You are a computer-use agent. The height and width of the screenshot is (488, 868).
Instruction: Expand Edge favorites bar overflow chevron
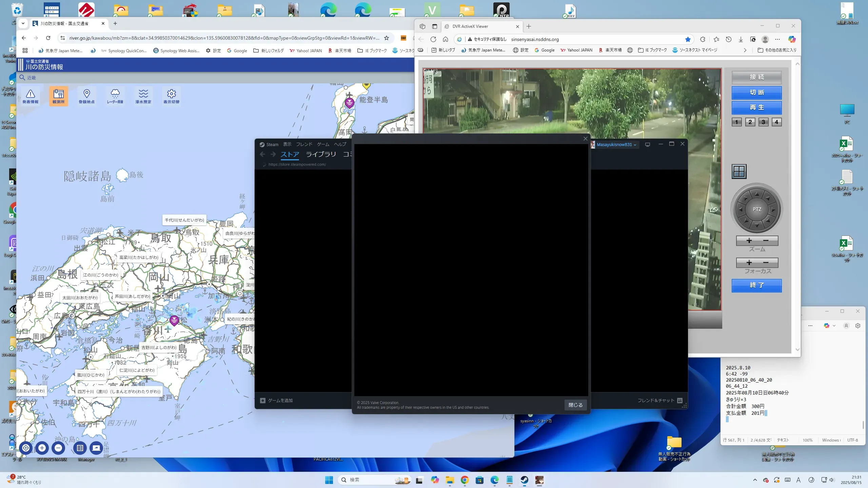[x=745, y=50]
